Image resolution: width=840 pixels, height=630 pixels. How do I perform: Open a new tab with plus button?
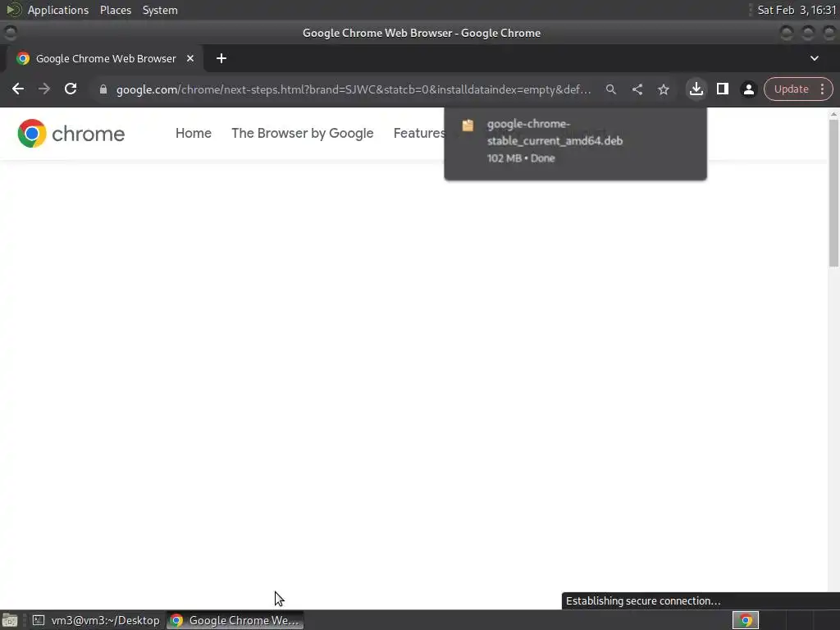click(x=221, y=58)
